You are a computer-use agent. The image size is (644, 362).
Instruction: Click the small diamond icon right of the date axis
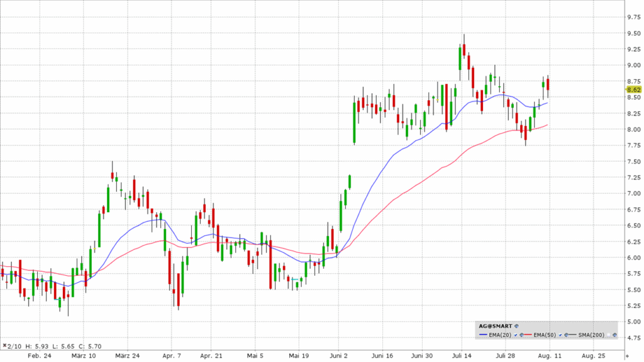tap(627, 356)
